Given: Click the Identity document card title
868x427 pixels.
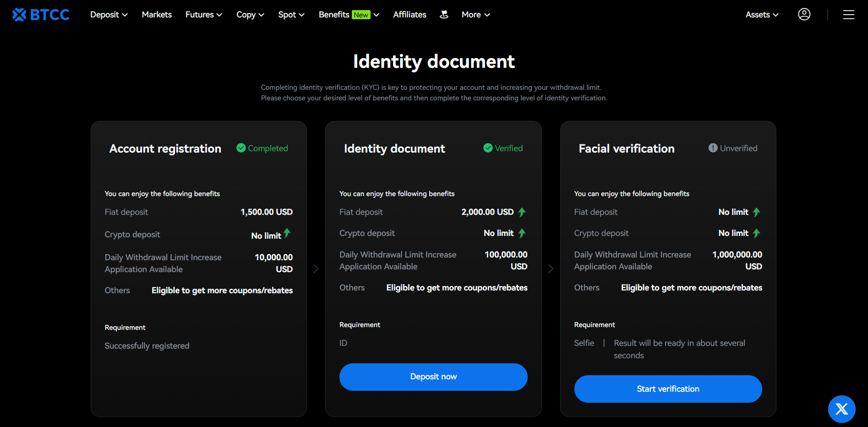Looking at the screenshot, I should pyautogui.click(x=394, y=149).
